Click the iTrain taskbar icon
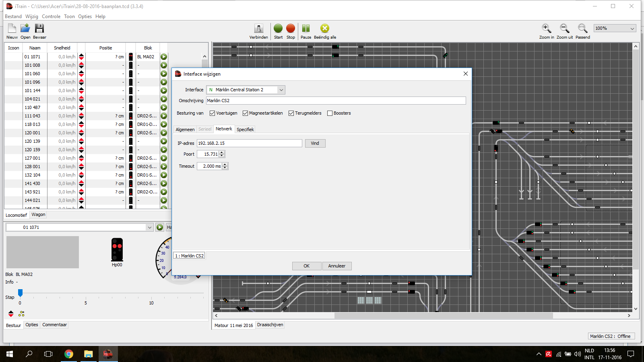This screenshot has width=644, height=362. (x=108, y=354)
